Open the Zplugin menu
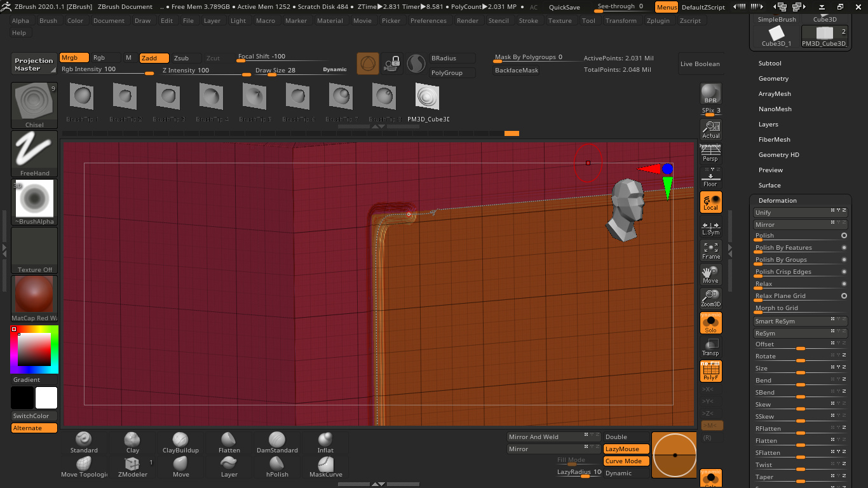 [658, 21]
